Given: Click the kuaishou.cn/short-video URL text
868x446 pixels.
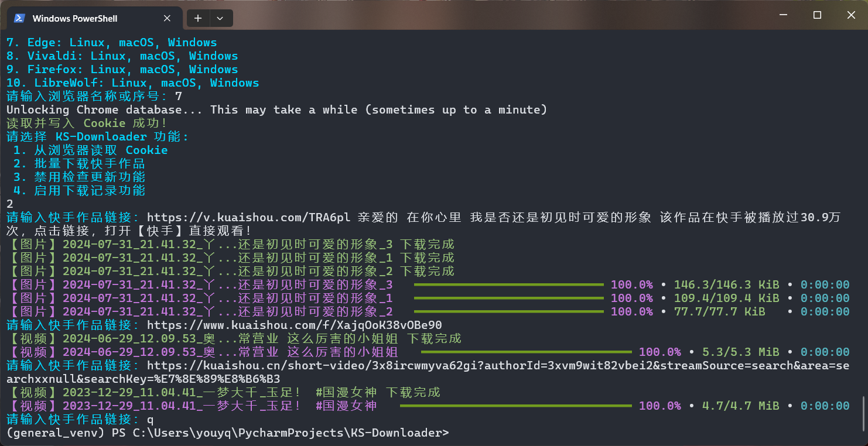Looking at the screenshot, I should coord(428,372).
